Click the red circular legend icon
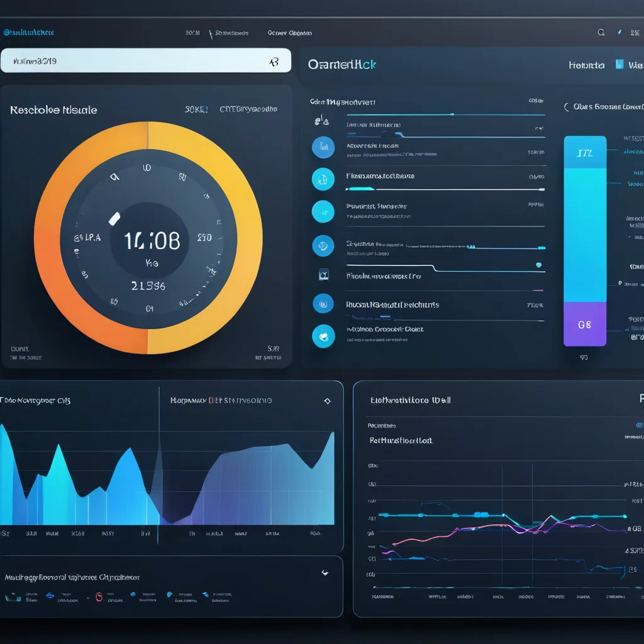Image resolution: width=644 pixels, height=644 pixels. [99, 596]
